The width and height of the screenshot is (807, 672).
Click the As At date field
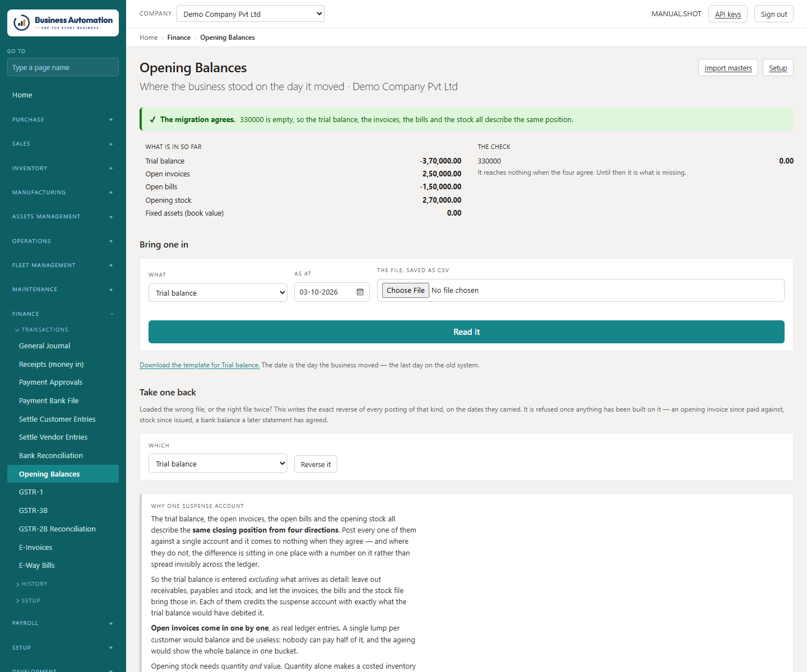click(332, 292)
